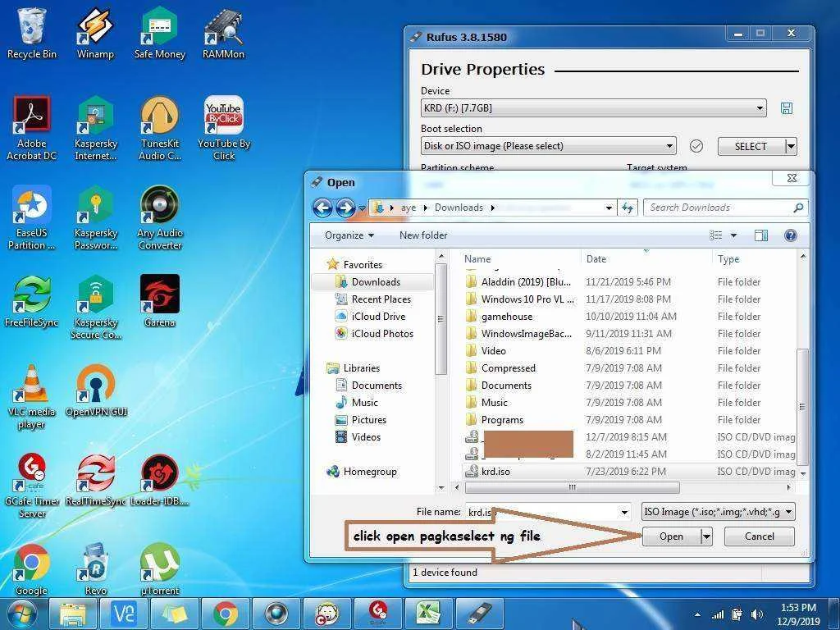The height and width of the screenshot is (630, 840).
Task: Open the change view options dropdown arrow
Action: (733, 235)
